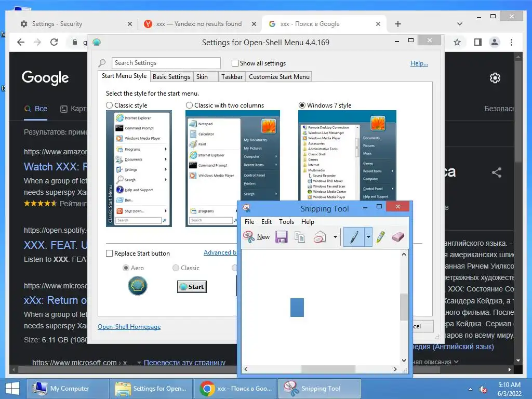This screenshot has height=399, width=532.
Task: Select the Windows 7 style radio button
Action: coord(302,105)
